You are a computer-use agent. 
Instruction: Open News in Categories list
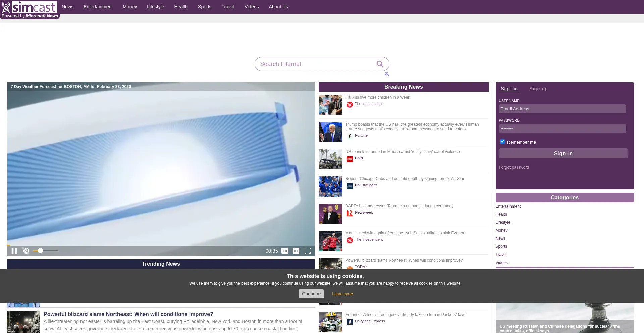click(x=500, y=238)
